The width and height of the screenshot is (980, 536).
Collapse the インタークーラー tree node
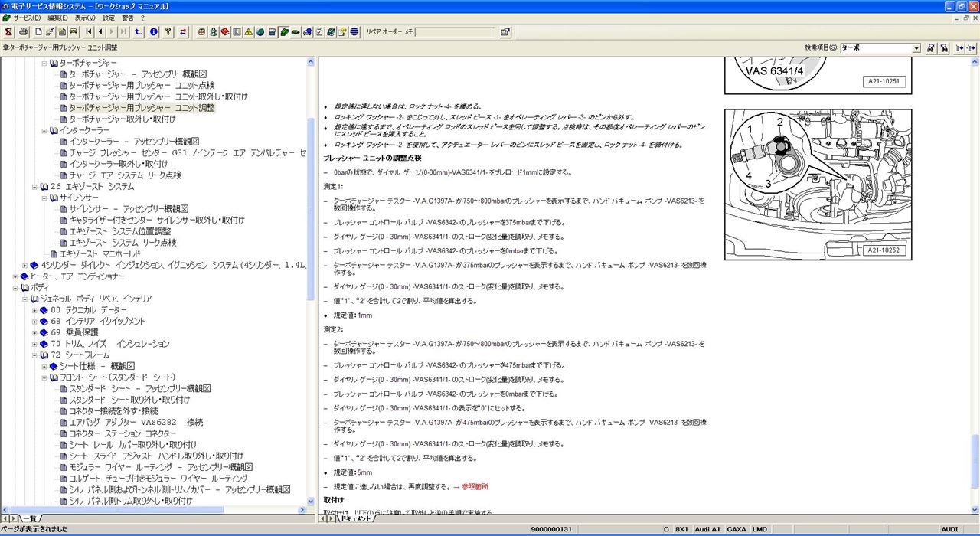click(x=44, y=130)
